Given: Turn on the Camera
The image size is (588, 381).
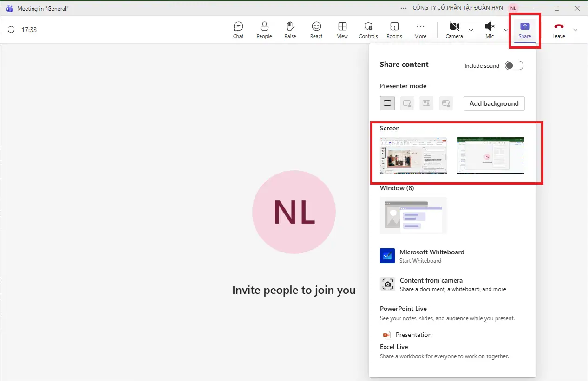Looking at the screenshot, I should (454, 30).
